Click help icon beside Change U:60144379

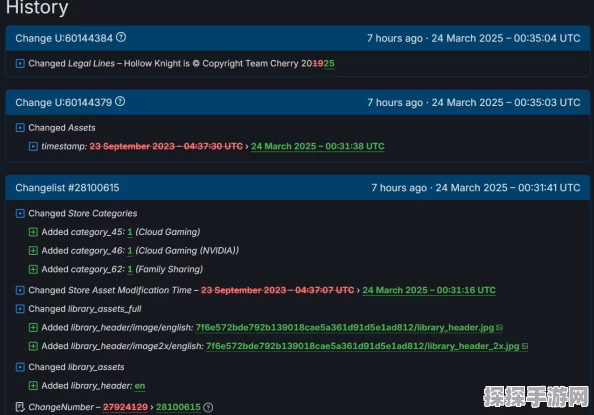120,102
